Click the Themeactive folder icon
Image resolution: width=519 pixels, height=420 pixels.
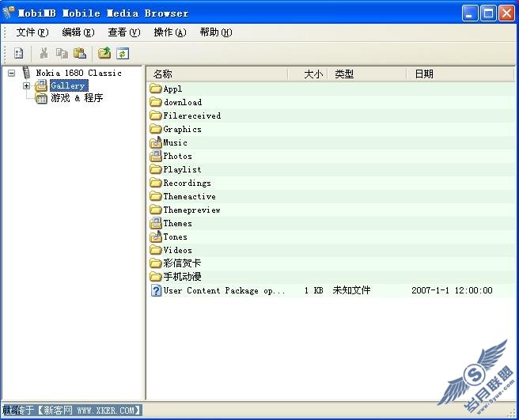tap(156, 196)
